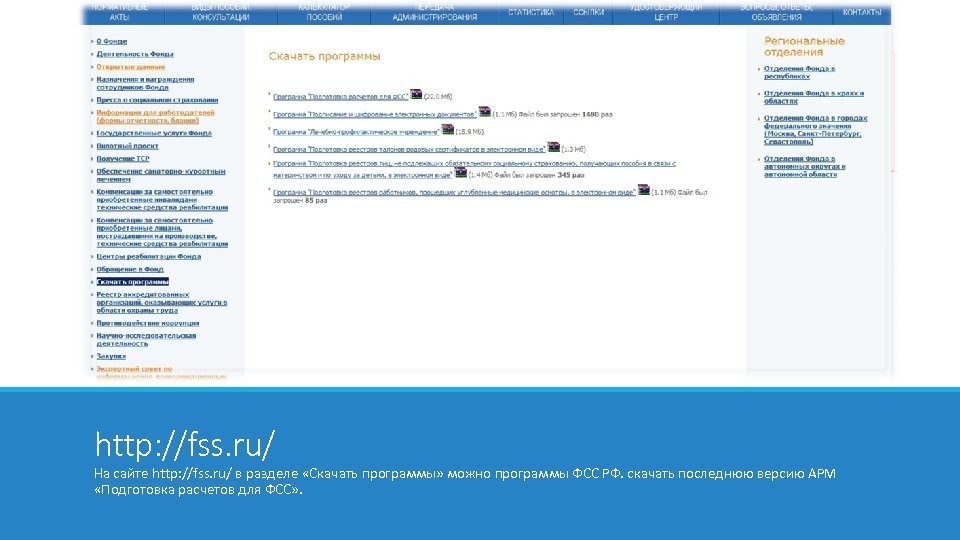This screenshot has width=960, height=540.
Task: Click file size text '(15.9 Мб)'
Action: (x=470, y=132)
